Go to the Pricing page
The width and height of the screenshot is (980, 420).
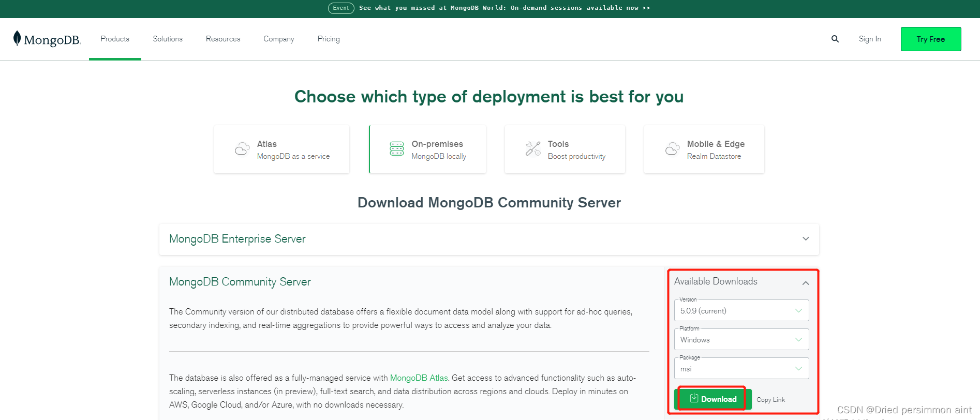pos(329,39)
